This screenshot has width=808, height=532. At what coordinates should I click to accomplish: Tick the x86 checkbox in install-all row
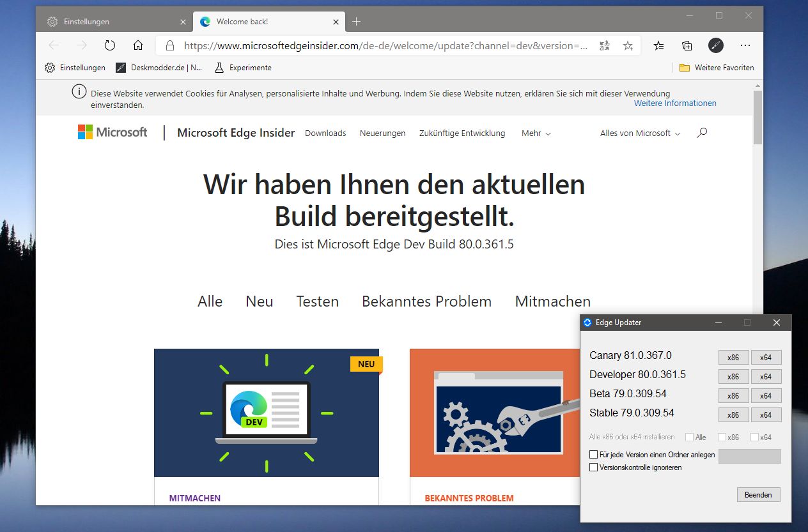click(x=722, y=437)
